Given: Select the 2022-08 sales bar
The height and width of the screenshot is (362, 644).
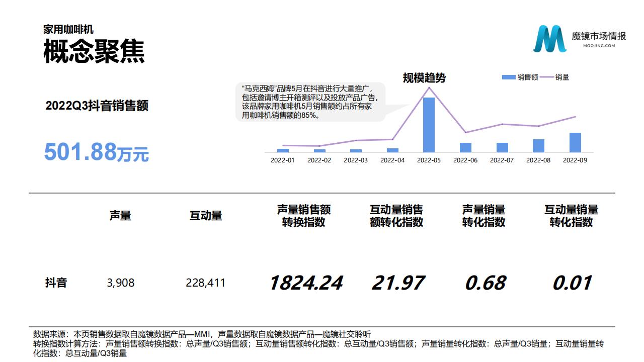Looking at the screenshot, I should pyautogui.click(x=538, y=146).
